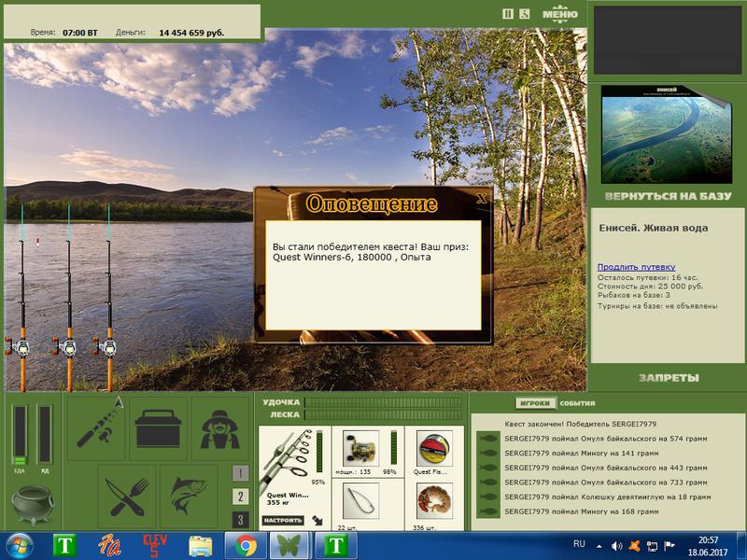This screenshot has height=560, width=747.
Task: Click ВЕРНУТЬСЯ НА БАЗУ button
Action: (668, 196)
